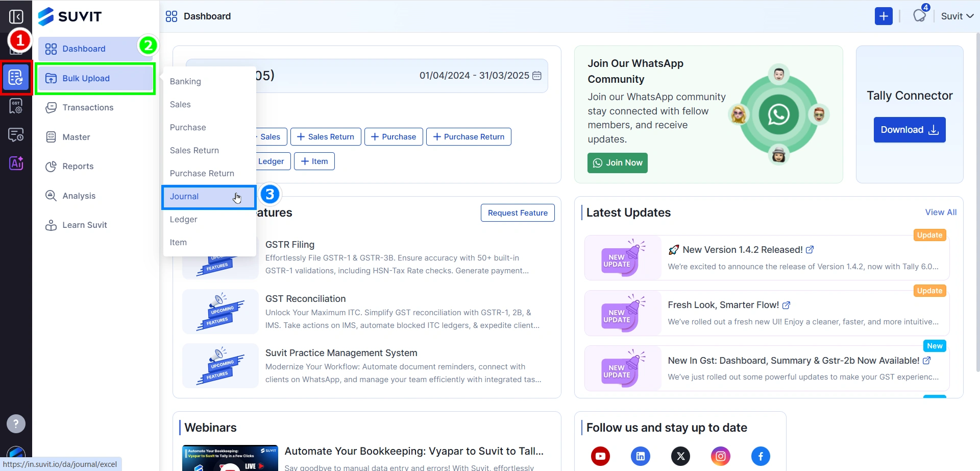
Task: Click Join Now WhatsApp button
Action: pyautogui.click(x=618, y=163)
